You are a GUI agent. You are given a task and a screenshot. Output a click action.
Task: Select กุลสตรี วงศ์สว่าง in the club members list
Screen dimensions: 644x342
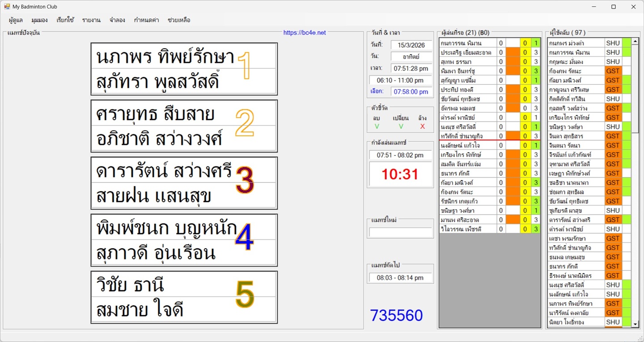coord(576,108)
